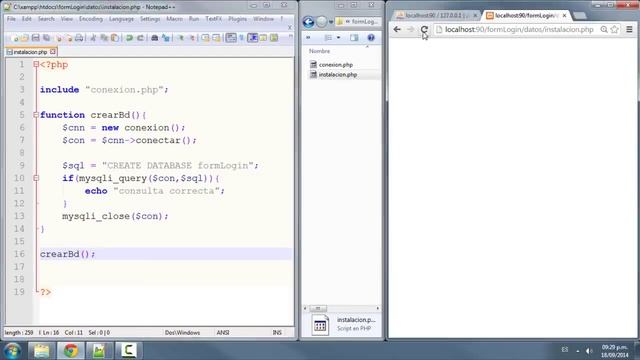This screenshot has height=360, width=640.
Task: Open the TextFX menu
Action: tap(213, 19)
